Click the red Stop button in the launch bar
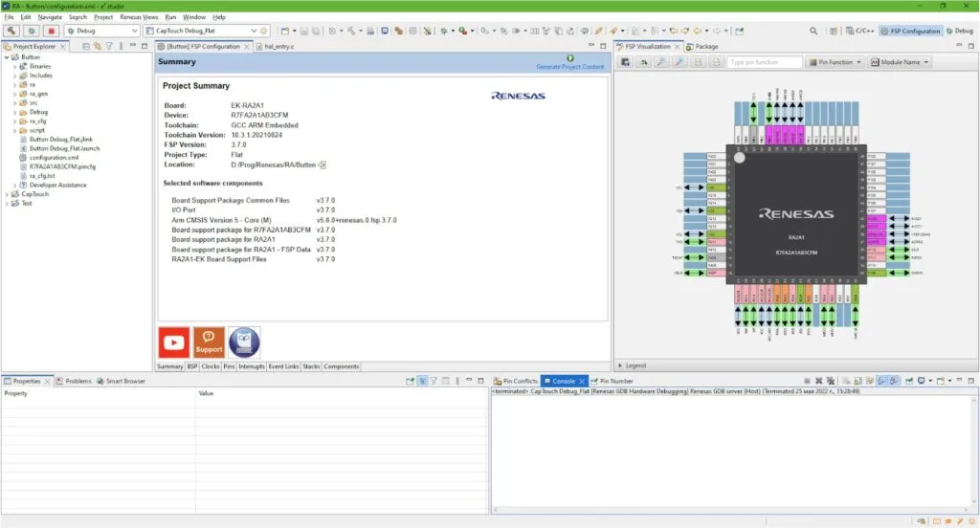980x529 pixels. click(52, 31)
